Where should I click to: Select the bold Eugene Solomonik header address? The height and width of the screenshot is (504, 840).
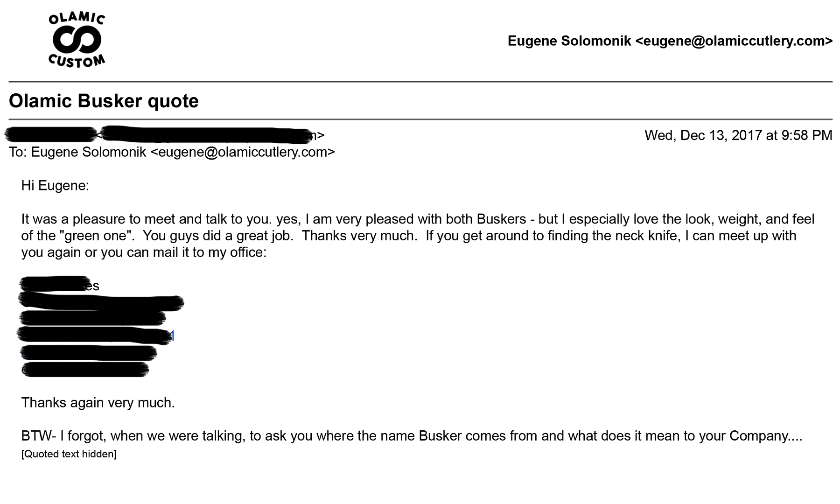click(x=670, y=41)
